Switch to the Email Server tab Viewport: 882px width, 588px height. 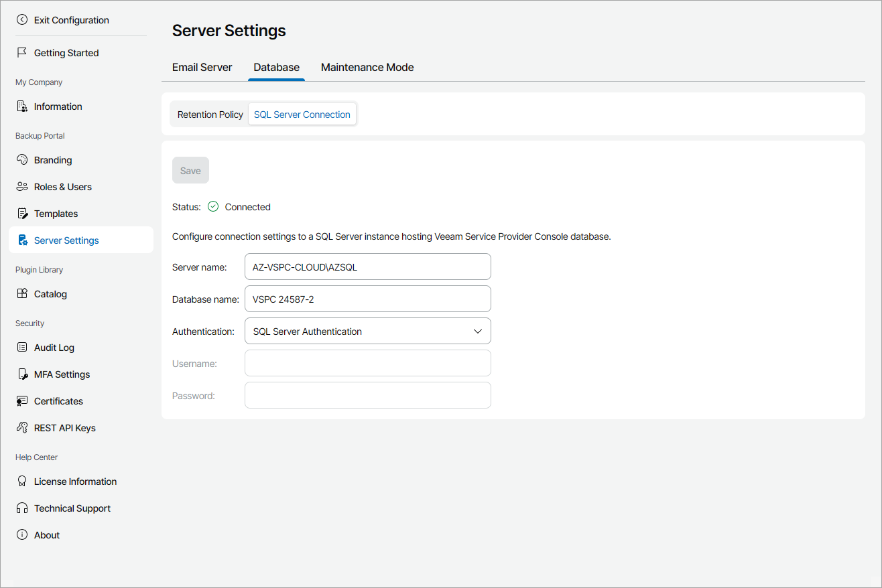[x=202, y=68]
